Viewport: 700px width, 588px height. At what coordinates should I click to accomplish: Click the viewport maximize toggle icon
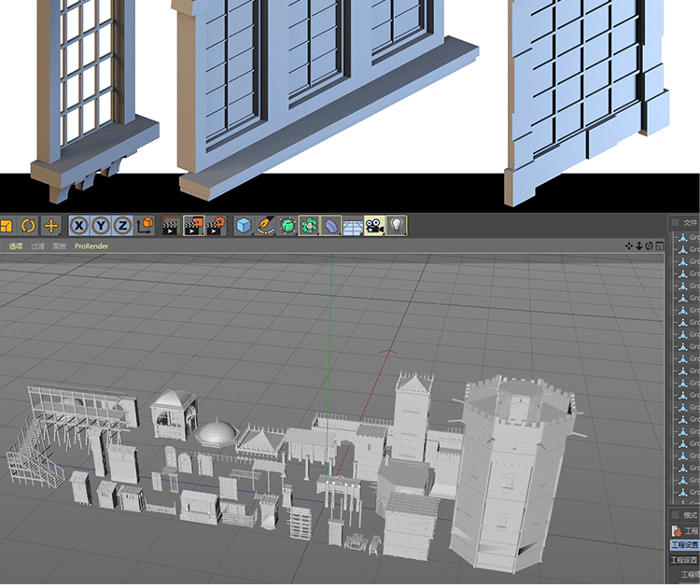tap(658, 246)
